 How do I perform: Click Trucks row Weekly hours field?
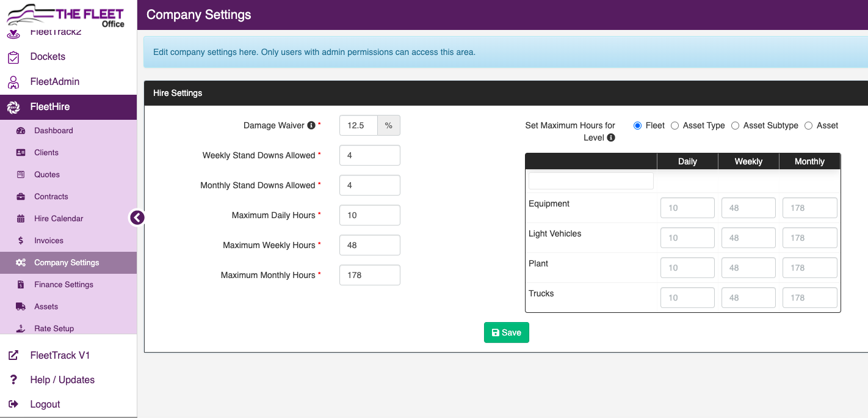tap(748, 298)
